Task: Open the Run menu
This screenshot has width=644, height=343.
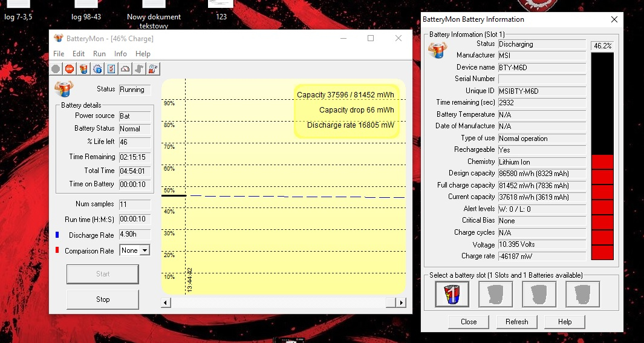Action: 99,54
